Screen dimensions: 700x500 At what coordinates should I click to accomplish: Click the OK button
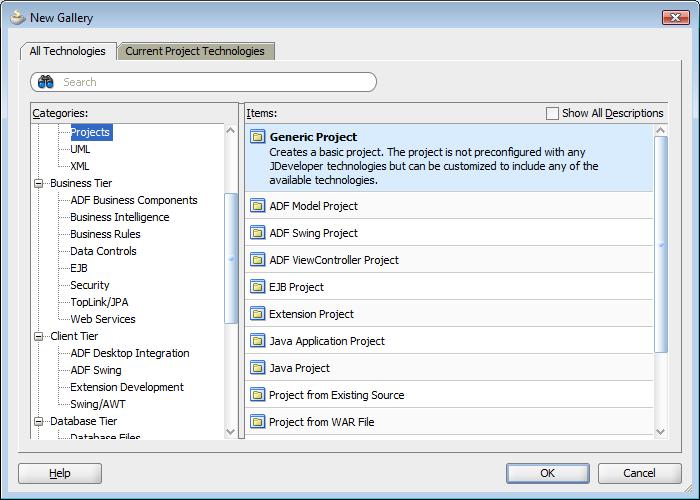coord(548,473)
